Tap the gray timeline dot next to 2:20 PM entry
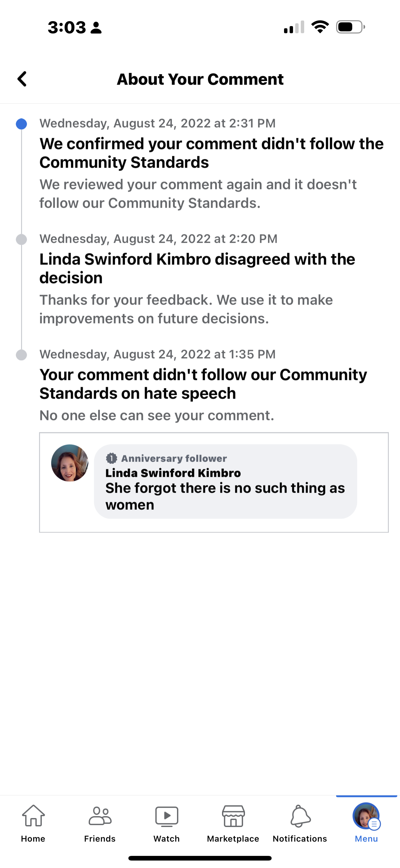400x868 pixels. [21, 240]
